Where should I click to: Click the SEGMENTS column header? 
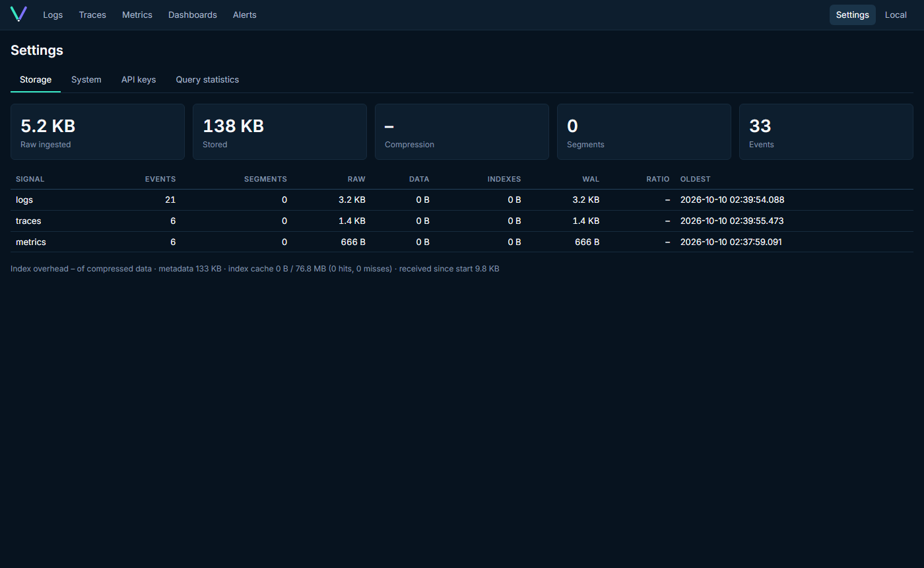click(x=265, y=179)
